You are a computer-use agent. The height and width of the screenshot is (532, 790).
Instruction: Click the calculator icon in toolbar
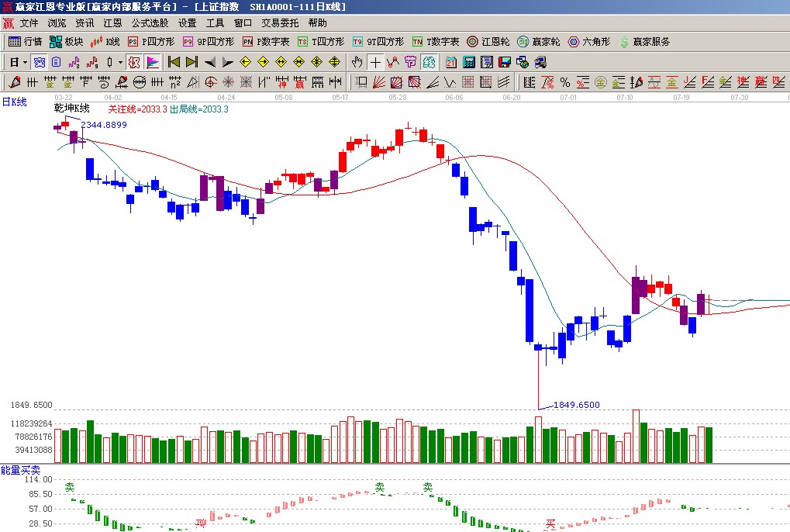(469, 62)
